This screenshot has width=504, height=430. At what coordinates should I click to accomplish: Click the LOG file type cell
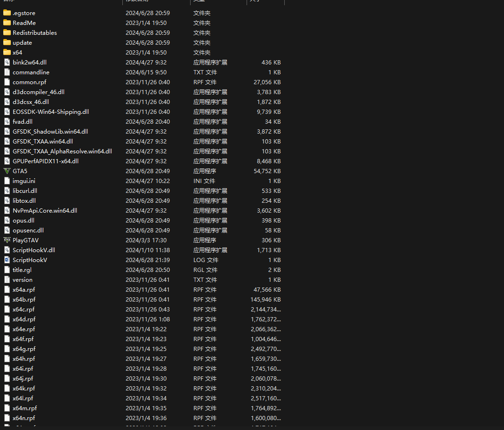pyautogui.click(x=206, y=260)
